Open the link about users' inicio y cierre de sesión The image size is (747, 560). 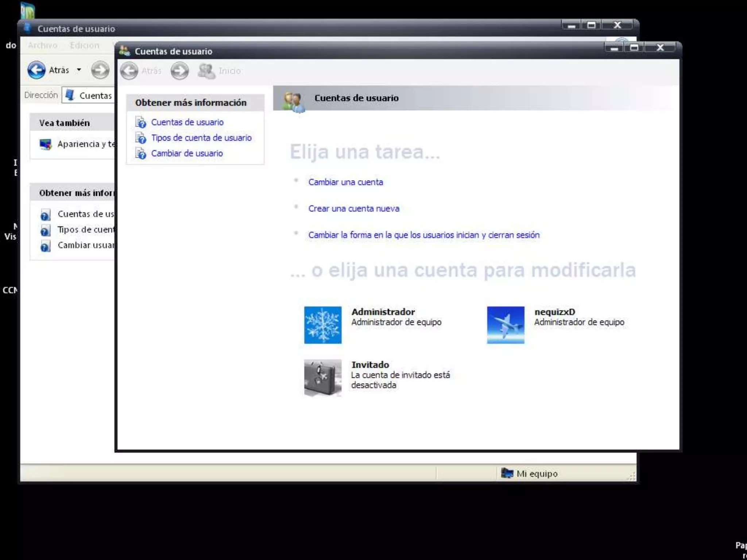(x=423, y=235)
